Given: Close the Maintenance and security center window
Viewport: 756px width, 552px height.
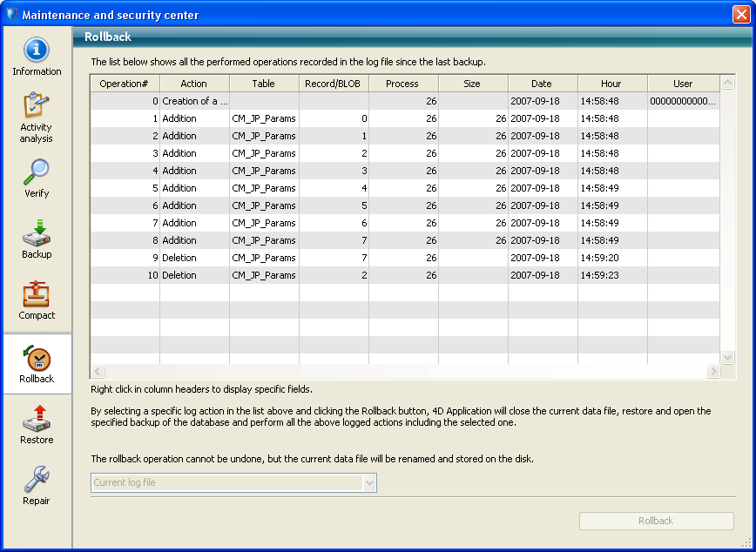Looking at the screenshot, I should click(x=739, y=15).
